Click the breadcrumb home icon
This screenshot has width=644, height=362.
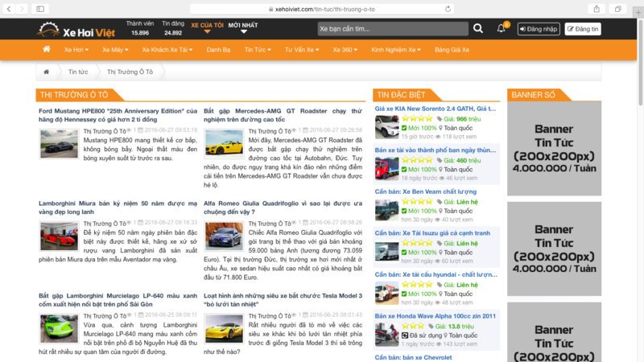coord(47,72)
